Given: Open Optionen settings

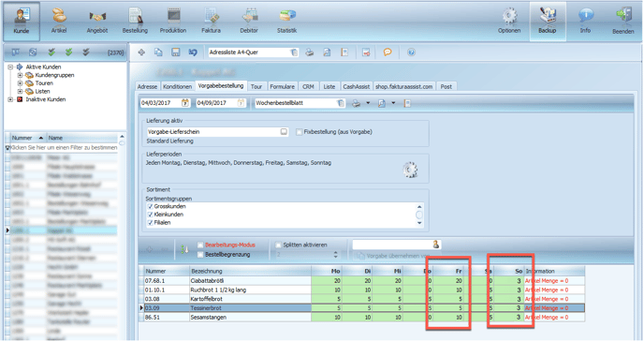Looking at the screenshot, I should 509,22.
